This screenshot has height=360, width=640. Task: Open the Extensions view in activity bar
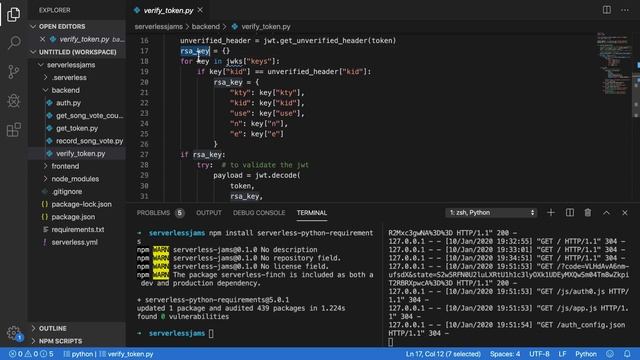[13, 130]
